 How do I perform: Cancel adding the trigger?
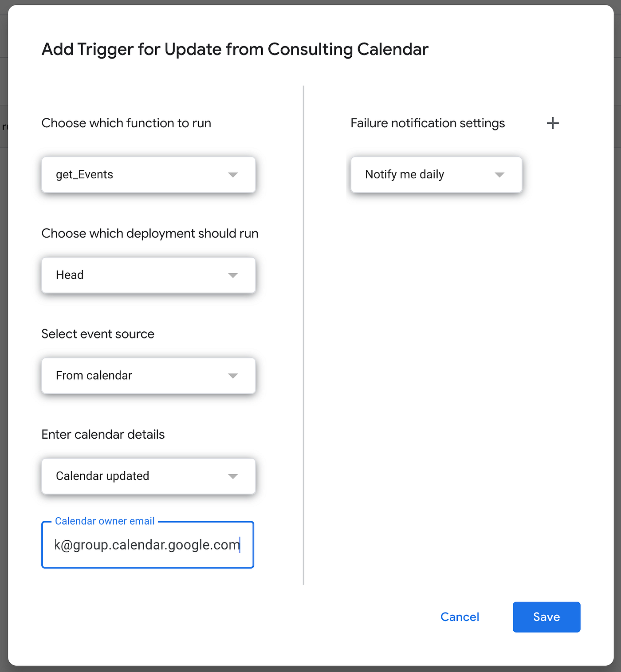(x=460, y=617)
